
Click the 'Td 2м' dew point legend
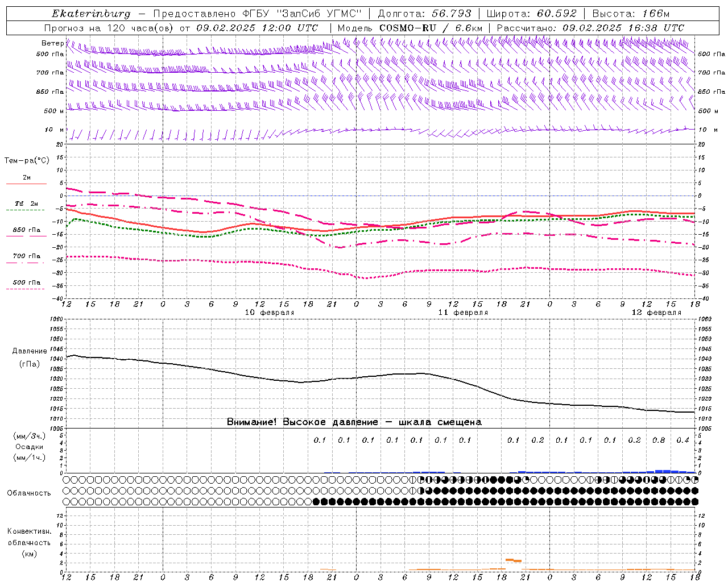point(26,203)
